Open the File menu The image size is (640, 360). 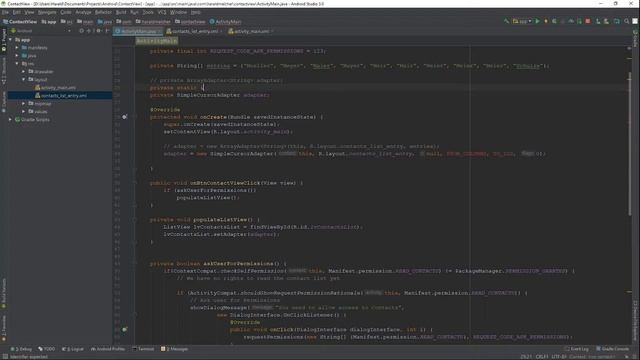tap(5, 12)
